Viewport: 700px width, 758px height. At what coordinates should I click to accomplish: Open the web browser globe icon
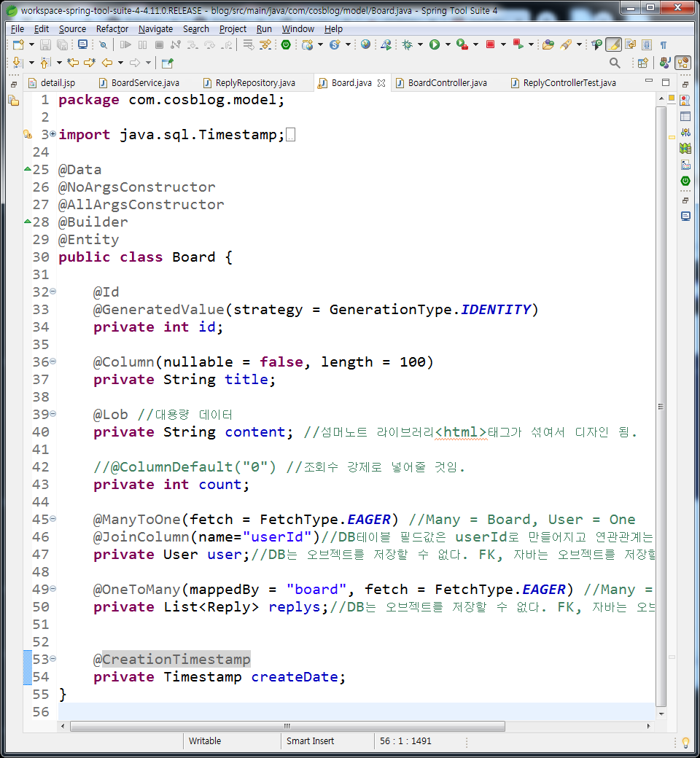[366, 44]
